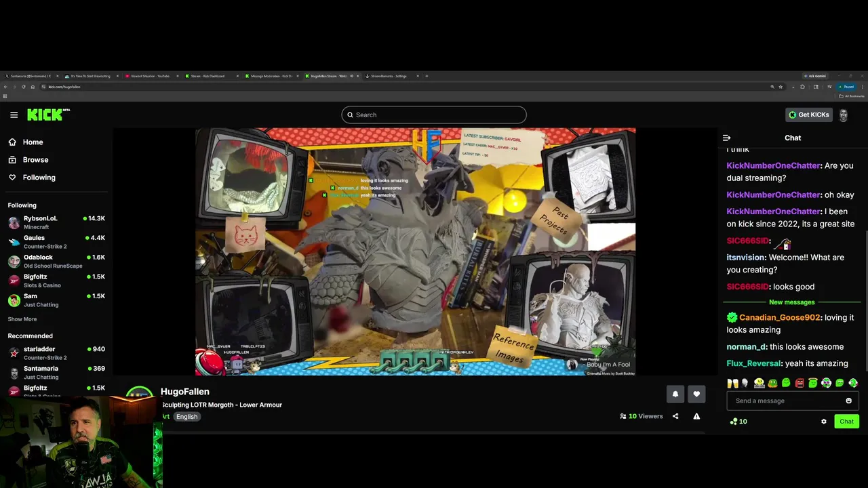Open the apps grid shortcut
Image resolution: width=868 pixels, height=488 pixels.
click(x=5, y=96)
